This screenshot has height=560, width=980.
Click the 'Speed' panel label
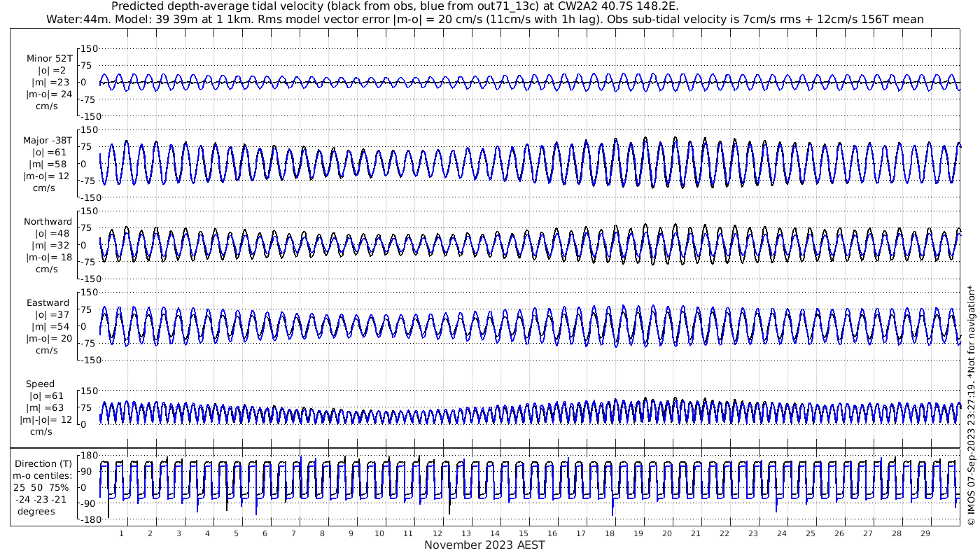tap(41, 384)
